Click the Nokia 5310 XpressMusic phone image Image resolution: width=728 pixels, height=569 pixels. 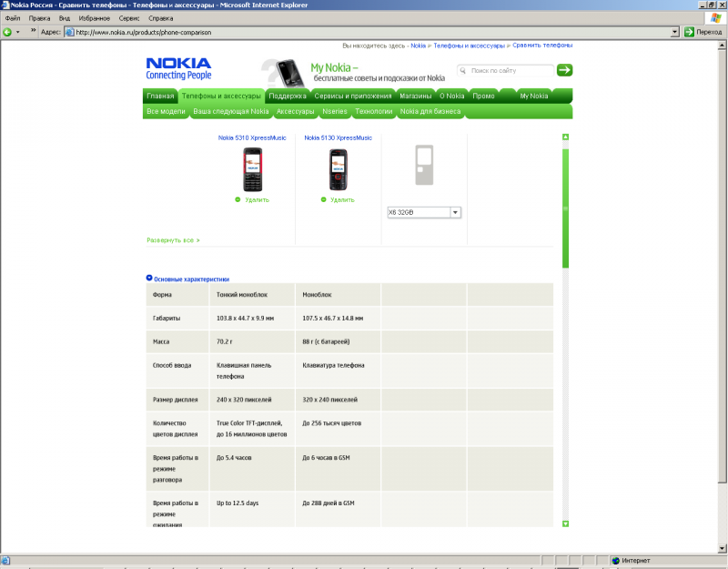pos(252,169)
